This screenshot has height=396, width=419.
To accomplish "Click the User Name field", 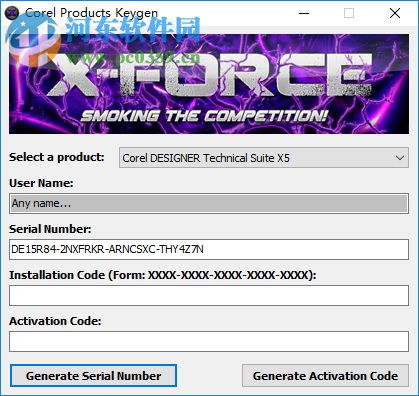I will (209, 203).
